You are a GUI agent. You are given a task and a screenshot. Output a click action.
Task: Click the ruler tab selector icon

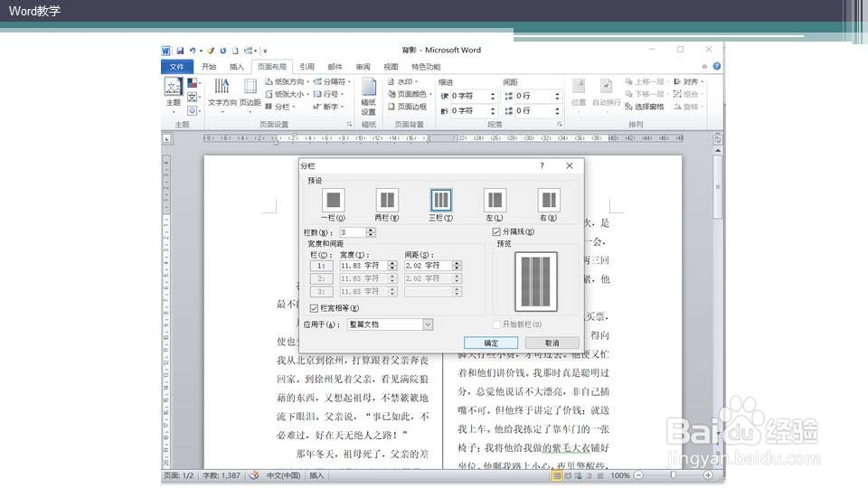coord(166,138)
